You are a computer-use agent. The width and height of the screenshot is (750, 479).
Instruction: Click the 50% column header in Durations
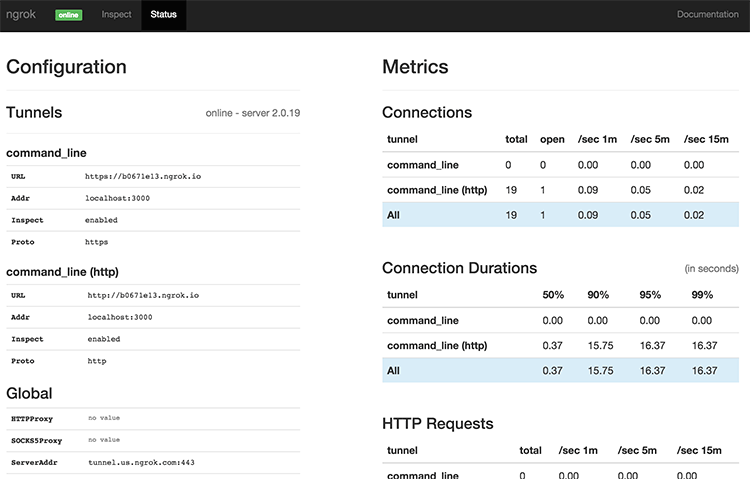(553, 295)
